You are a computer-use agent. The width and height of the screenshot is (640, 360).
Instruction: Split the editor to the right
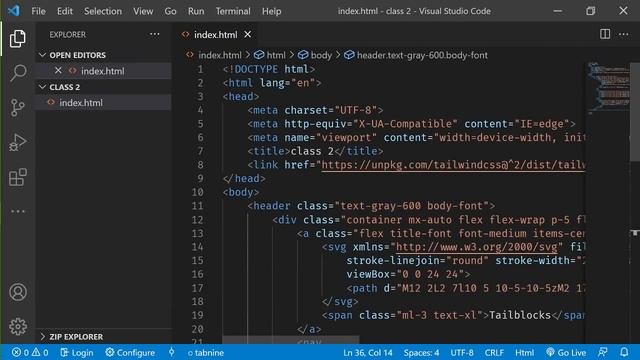pyautogui.click(x=605, y=34)
